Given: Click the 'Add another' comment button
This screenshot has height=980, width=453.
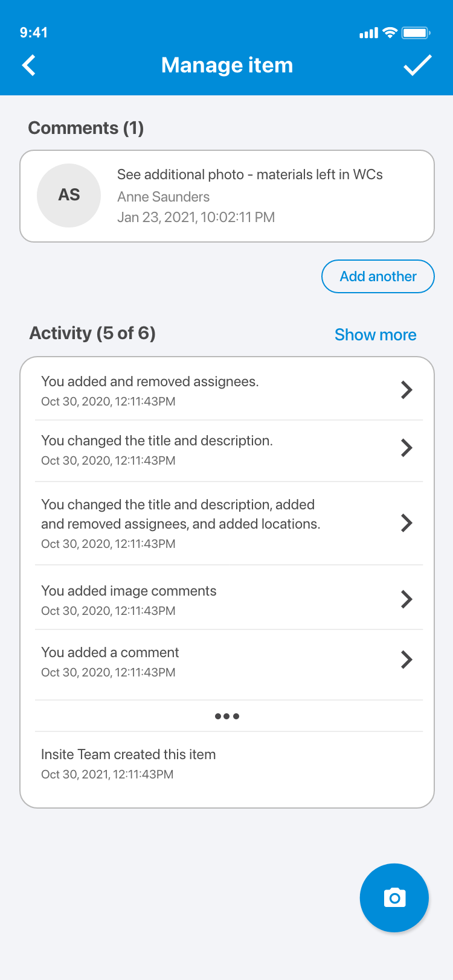Looking at the screenshot, I should [x=378, y=276].
